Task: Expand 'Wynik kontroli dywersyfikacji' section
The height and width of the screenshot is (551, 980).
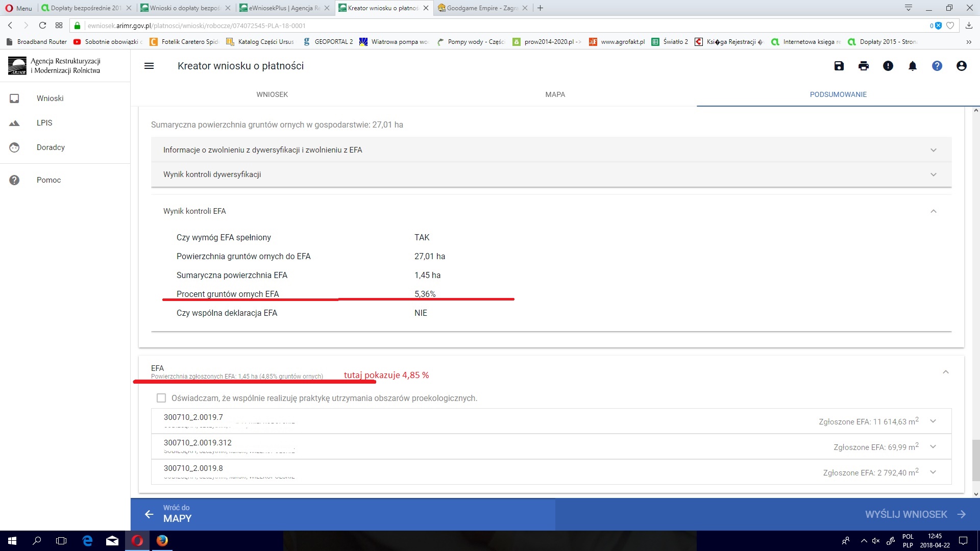Action: tap(933, 174)
